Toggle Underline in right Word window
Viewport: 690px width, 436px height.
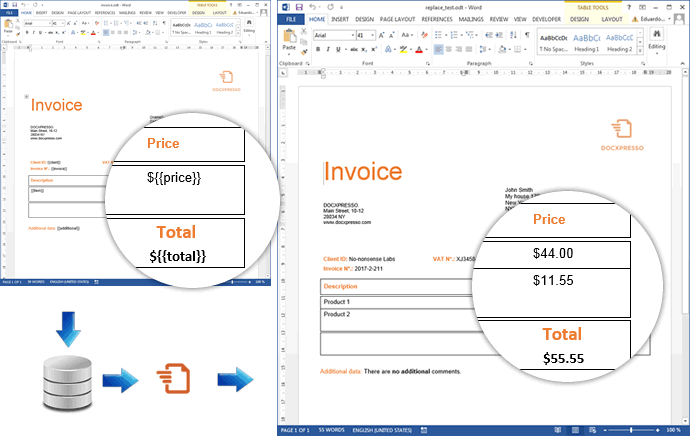coord(338,49)
